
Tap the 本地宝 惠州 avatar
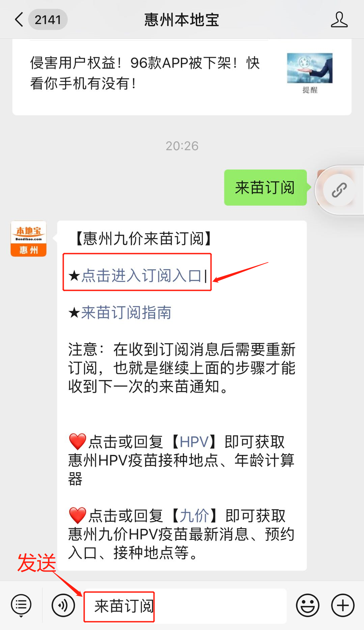click(28, 239)
